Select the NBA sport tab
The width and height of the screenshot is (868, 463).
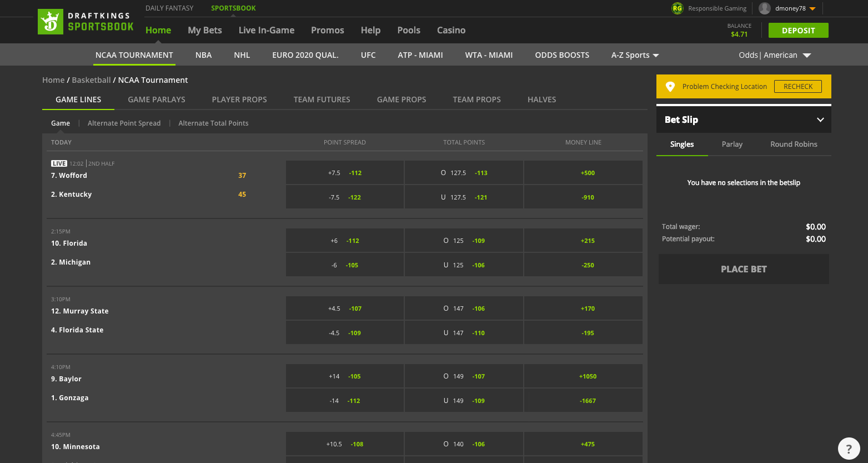click(203, 55)
